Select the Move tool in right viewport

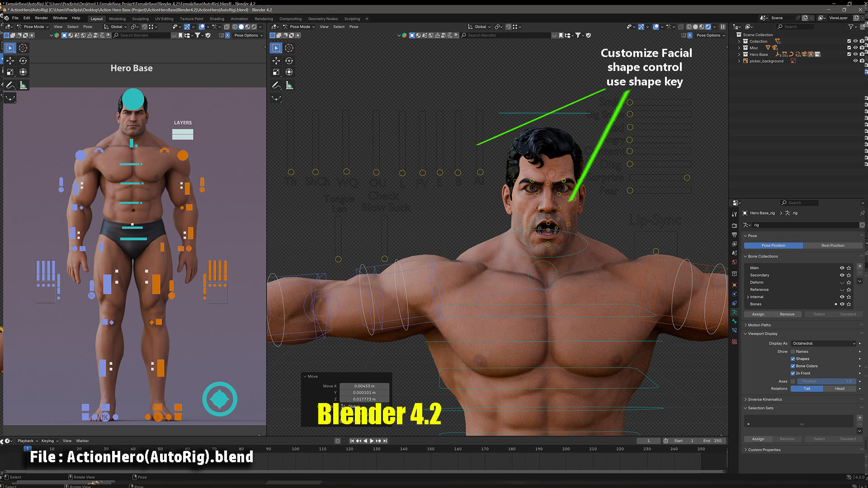[x=276, y=61]
